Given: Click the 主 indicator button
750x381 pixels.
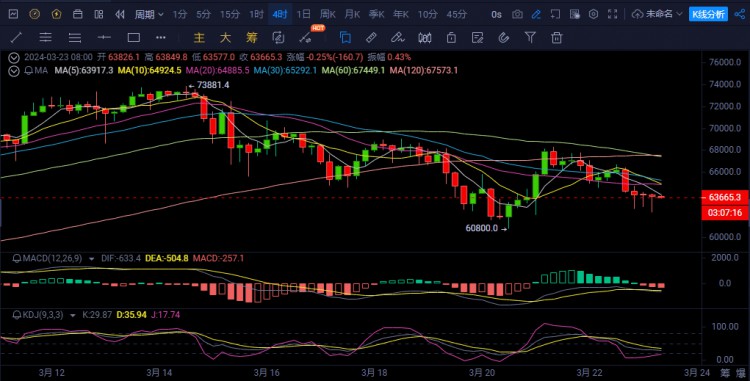Looking at the screenshot, I should (199, 37).
